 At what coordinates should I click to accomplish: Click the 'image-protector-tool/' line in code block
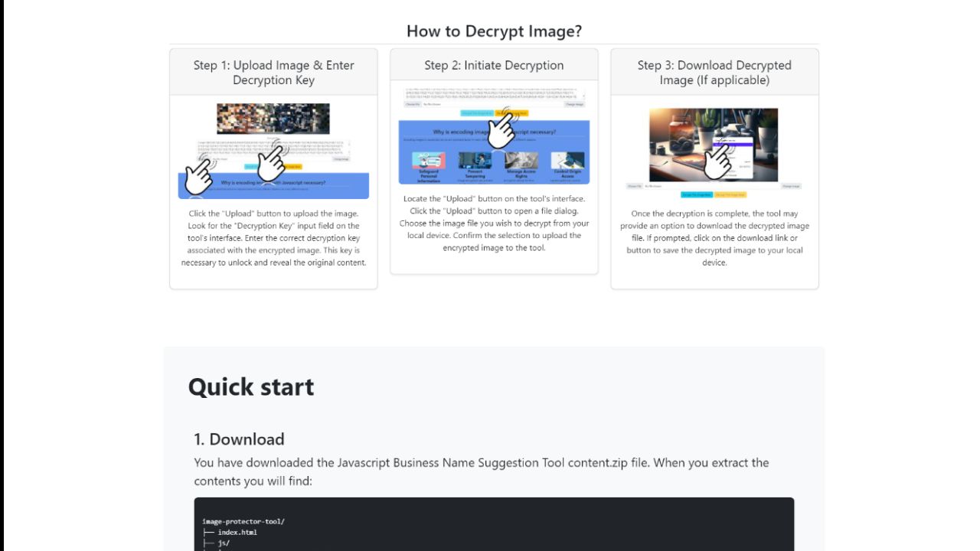[x=243, y=521]
